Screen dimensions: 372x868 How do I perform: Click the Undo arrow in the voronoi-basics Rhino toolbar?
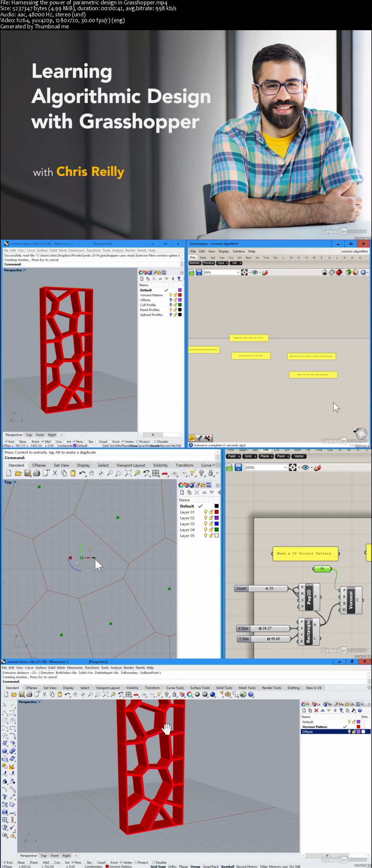67,695
